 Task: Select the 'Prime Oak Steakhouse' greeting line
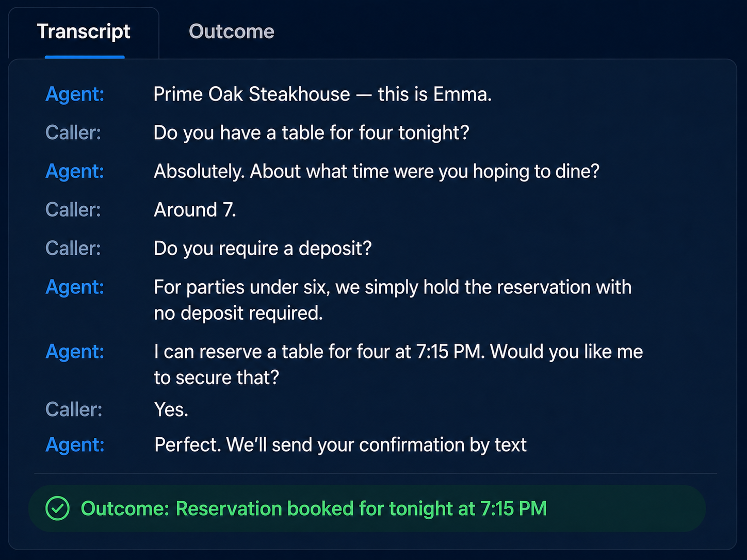coord(323,94)
